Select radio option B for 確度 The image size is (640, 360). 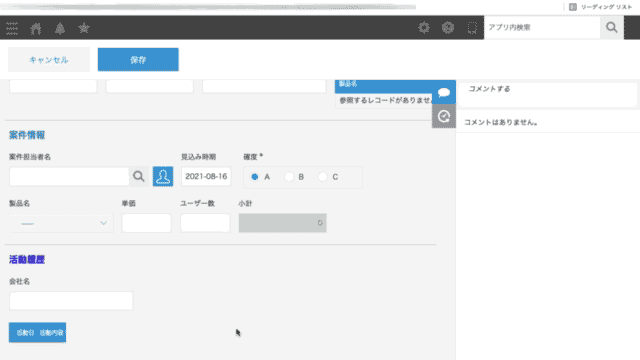tap(289, 177)
